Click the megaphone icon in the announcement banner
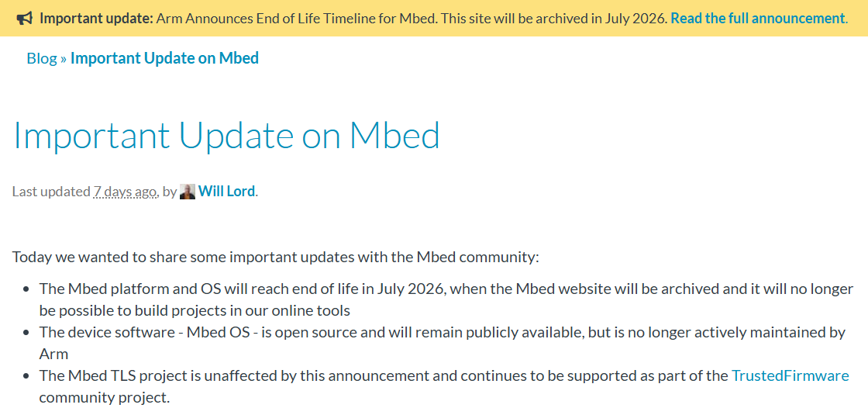868x415 pixels. (x=24, y=18)
